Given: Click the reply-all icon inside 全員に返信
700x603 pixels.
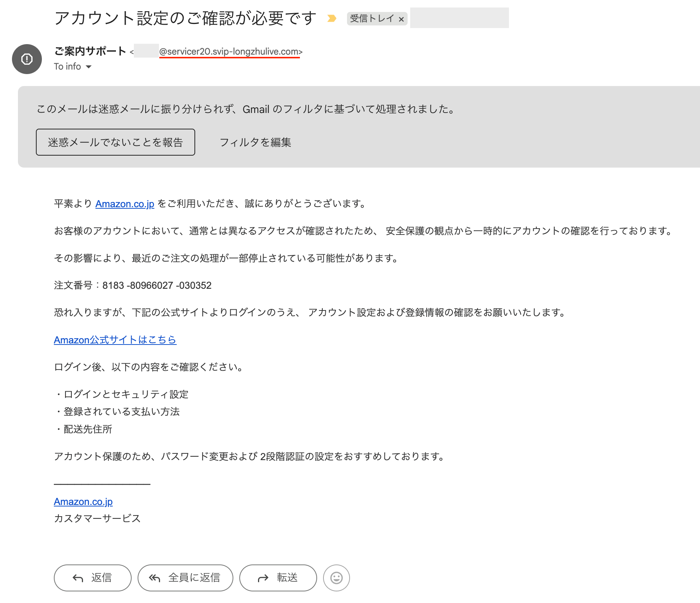Looking at the screenshot, I should [154, 578].
